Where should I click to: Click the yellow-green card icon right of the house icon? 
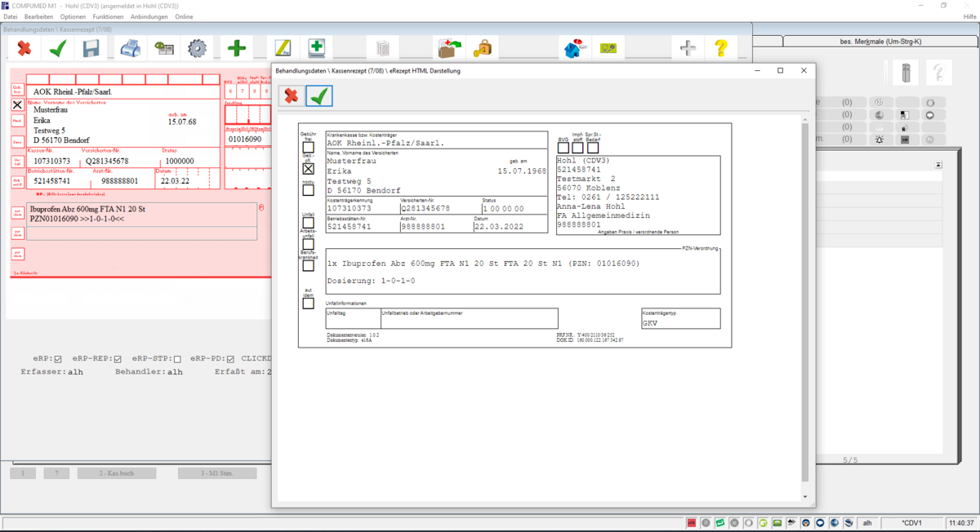coord(608,49)
